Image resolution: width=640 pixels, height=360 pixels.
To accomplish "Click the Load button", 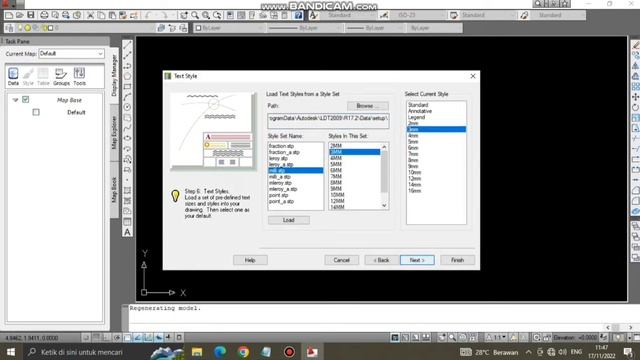I will tap(289, 220).
